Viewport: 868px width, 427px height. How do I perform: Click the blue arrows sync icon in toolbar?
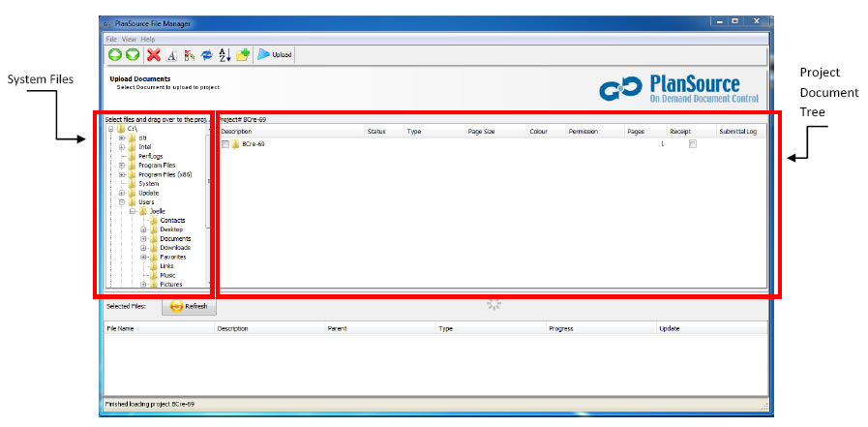pos(206,55)
